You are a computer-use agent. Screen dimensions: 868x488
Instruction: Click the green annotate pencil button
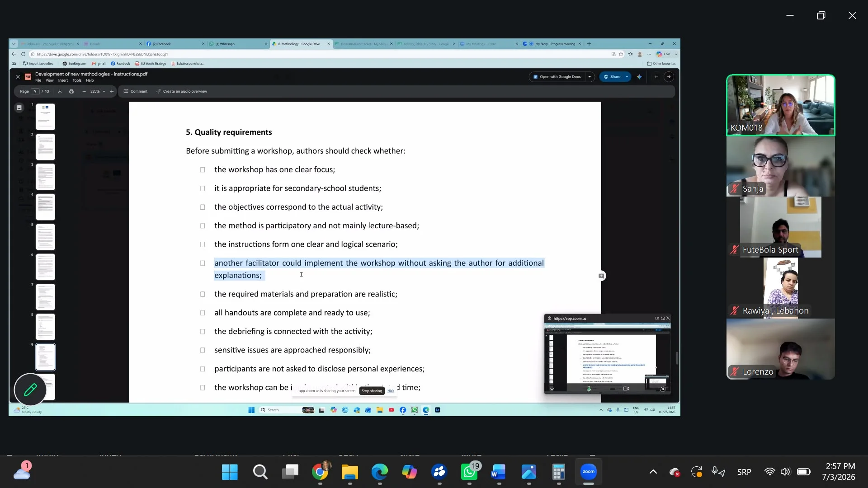click(x=30, y=389)
